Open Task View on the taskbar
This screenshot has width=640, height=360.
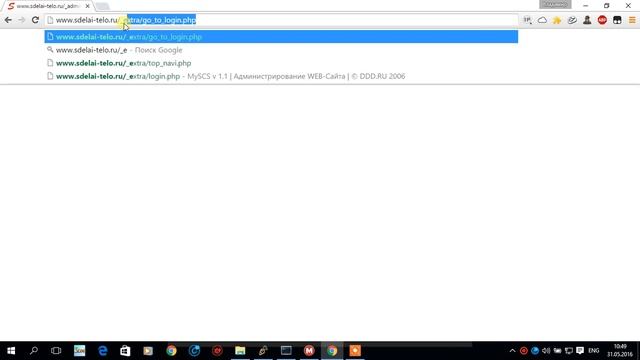[56, 351]
